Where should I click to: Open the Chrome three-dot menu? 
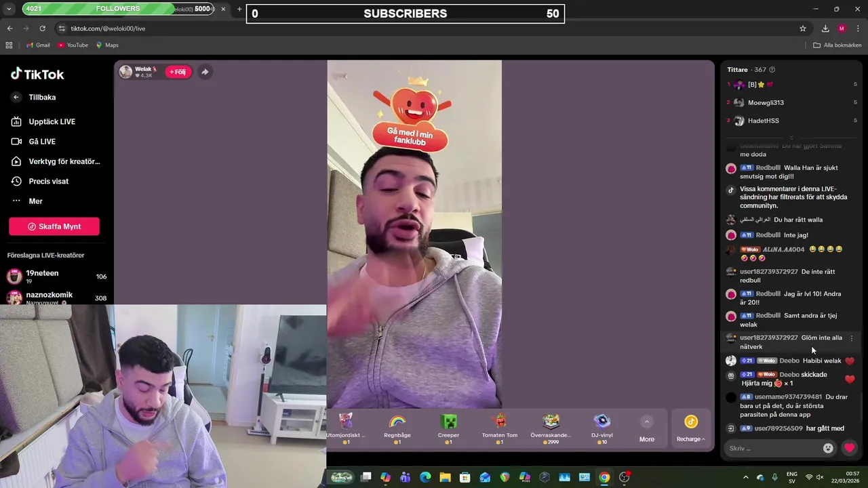click(858, 28)
